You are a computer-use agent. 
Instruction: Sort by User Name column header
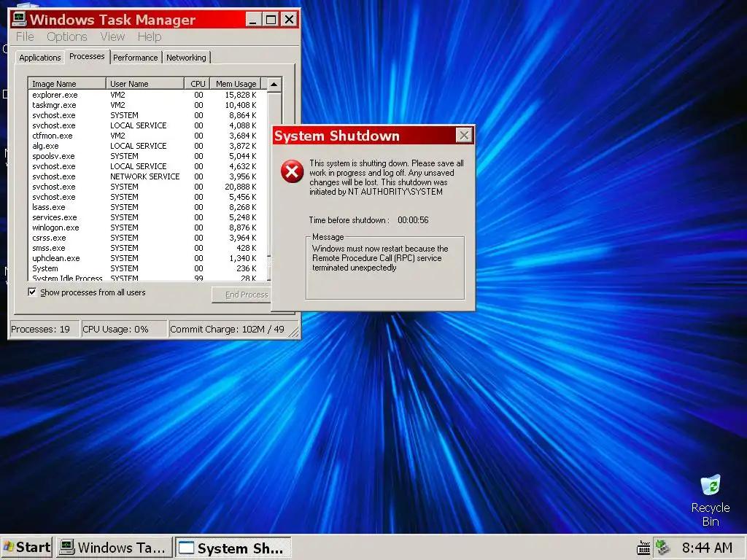click(x=145, y=84)
